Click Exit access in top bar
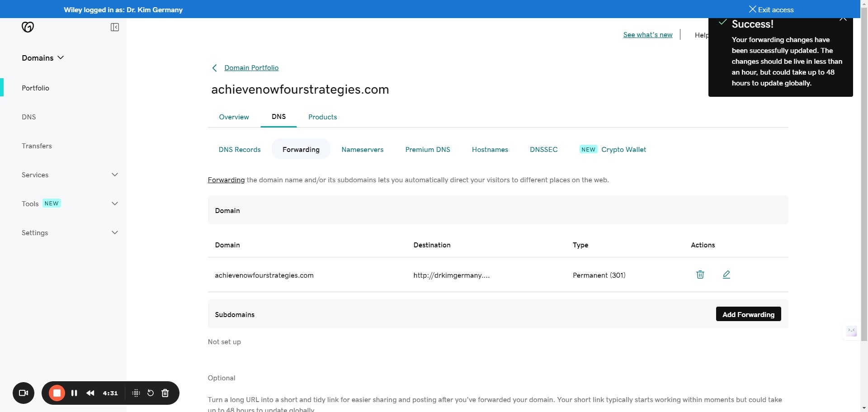This screenshot has width=868, height=412. [771, 9]
